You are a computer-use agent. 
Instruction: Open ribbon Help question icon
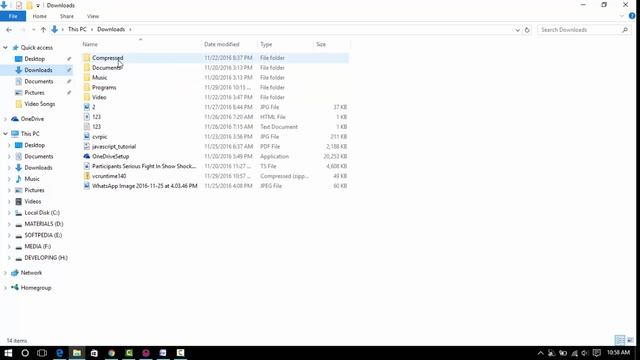pos(632,16)
